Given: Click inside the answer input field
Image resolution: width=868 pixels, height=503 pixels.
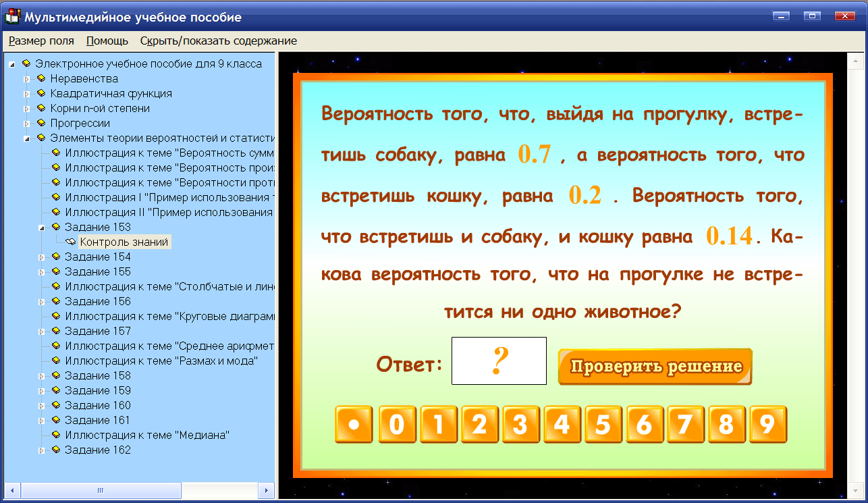Looking at the screenshot, I should [x=499, y=361].
